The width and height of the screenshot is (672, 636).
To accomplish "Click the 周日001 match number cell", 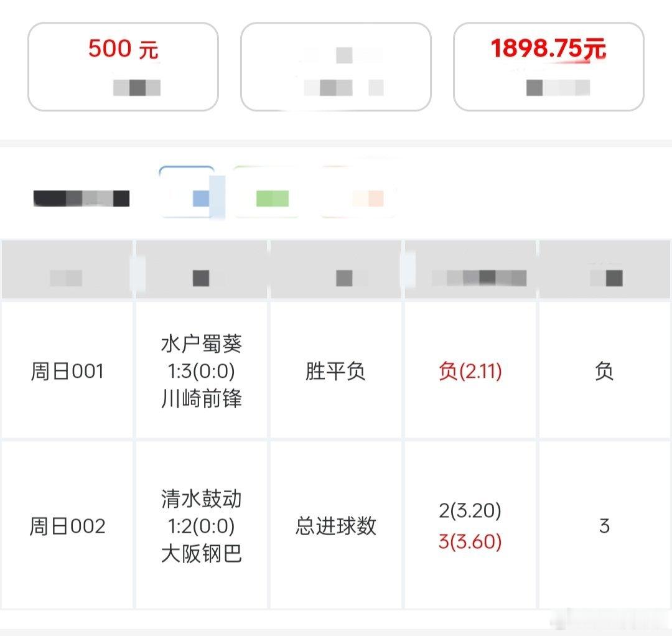I will [x=67, y=371].
